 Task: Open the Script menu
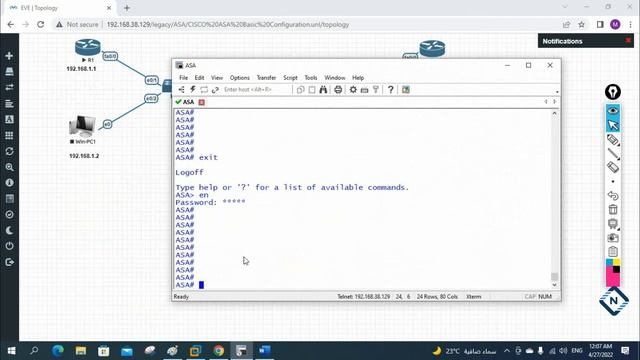click(290, 78)
